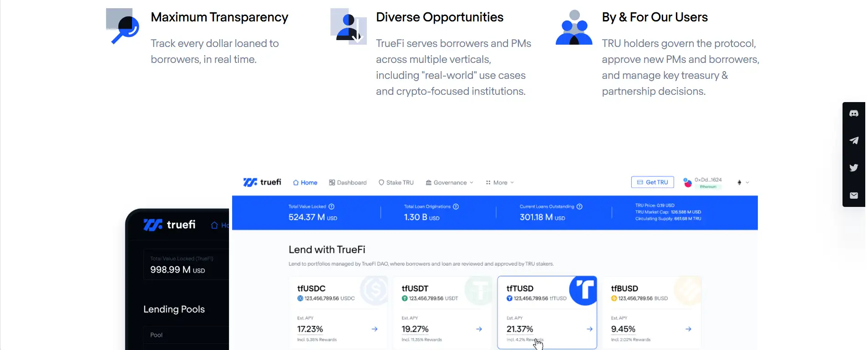The image size is (868, 350).
Task: Click the info icon beside Total Value Locked
Action: (331, 206)
